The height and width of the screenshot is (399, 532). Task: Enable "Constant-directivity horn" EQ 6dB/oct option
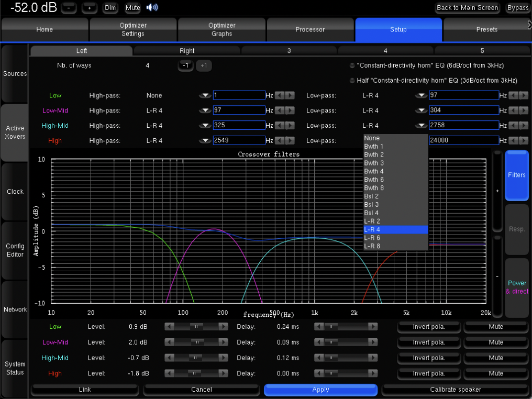pyautogui.click(x=352, y=65)
